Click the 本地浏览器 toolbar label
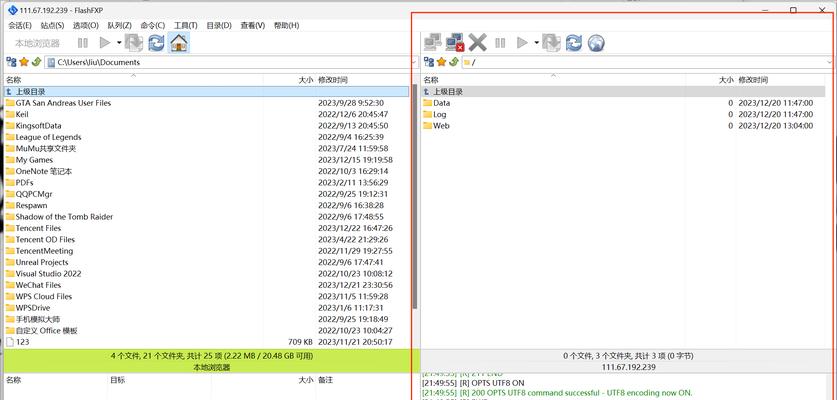This screenshot has height=400, width=837. coord(37,43)
